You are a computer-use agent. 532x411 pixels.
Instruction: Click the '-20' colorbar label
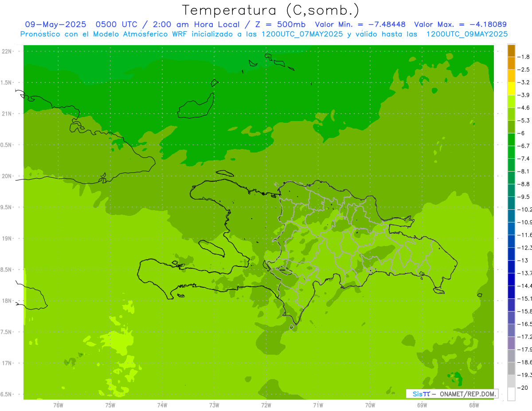[522, 388]
